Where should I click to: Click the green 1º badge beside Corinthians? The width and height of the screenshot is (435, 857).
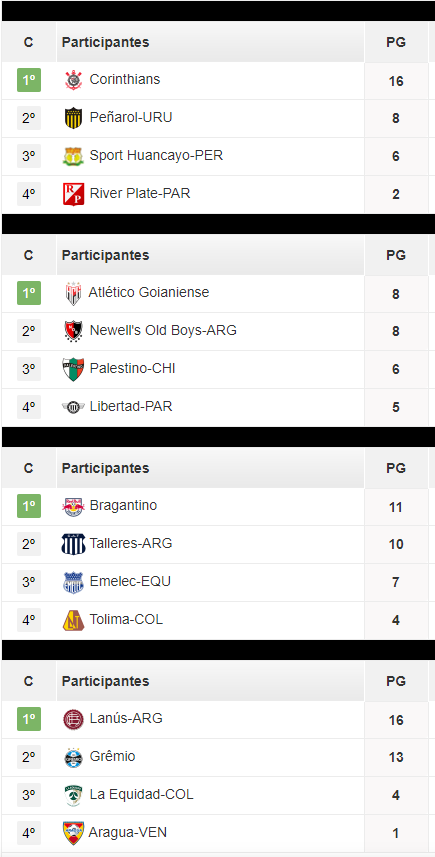[x=28, y=80]
